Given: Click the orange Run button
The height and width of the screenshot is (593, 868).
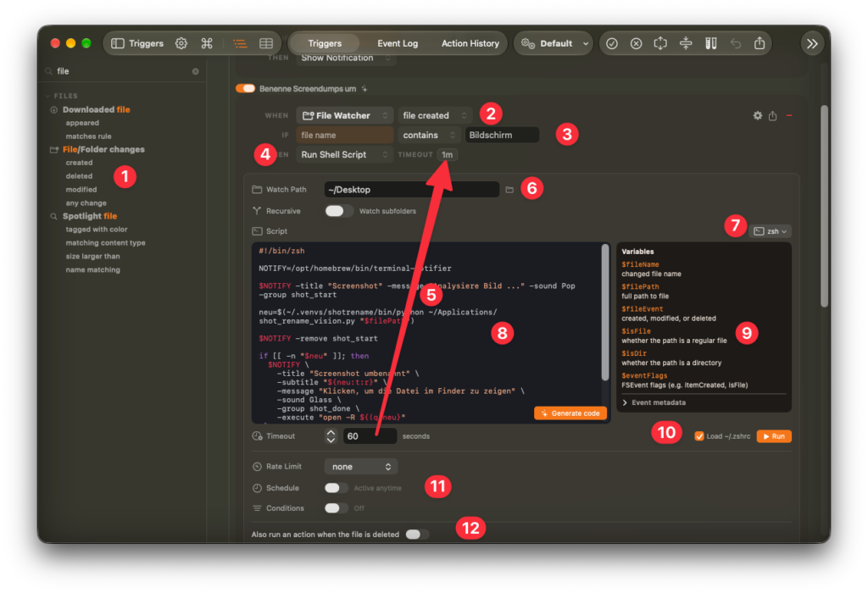Looking at the screenshot, I should click(x=774, y=436).
